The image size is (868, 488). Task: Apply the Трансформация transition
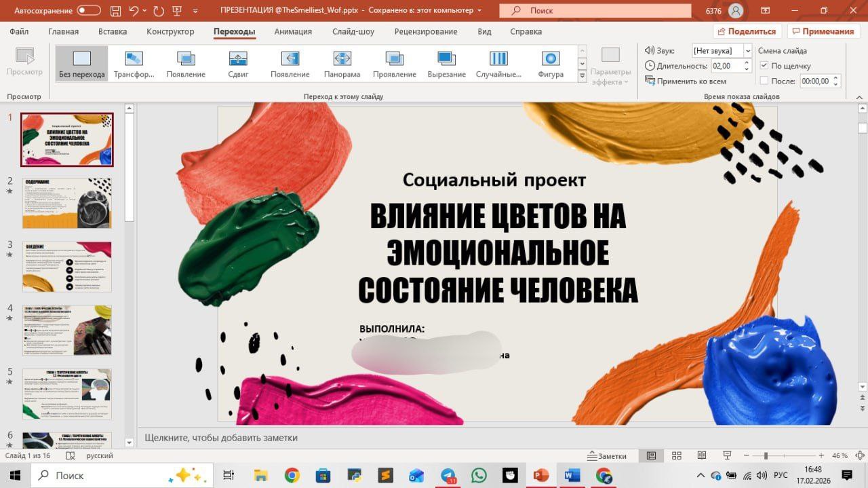pos(134,64)
